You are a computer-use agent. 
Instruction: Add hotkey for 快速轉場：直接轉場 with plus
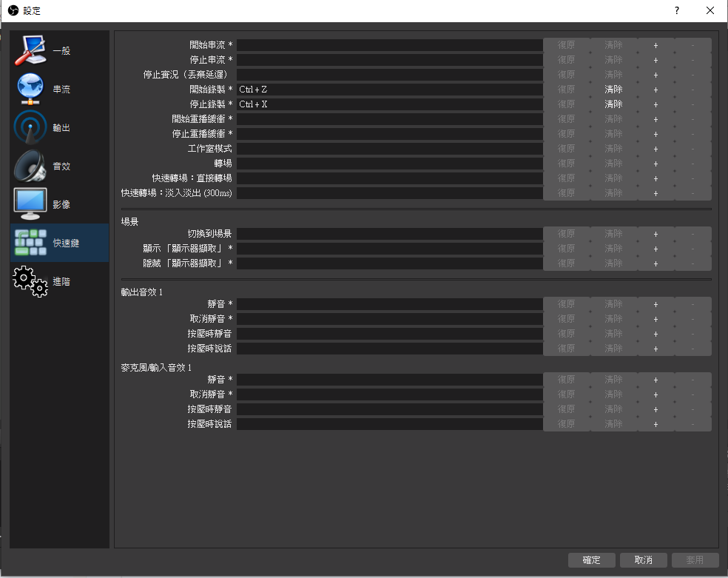[655, 179]
